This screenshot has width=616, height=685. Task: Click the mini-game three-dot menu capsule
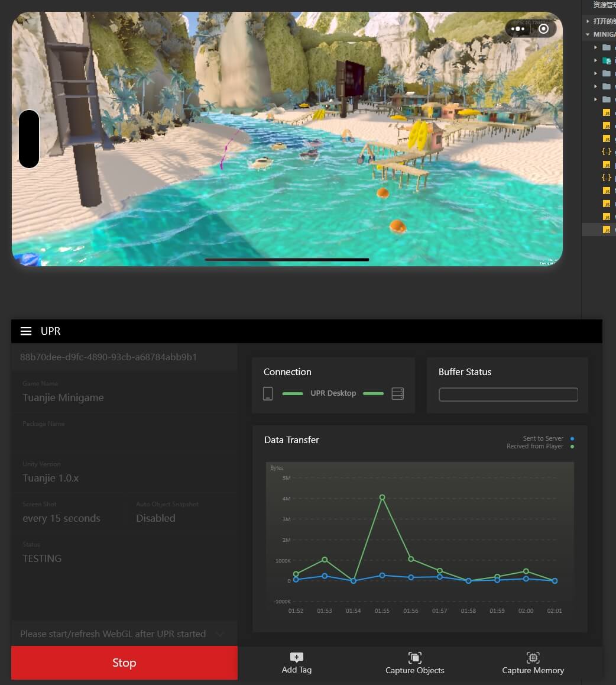(x=518, y=28)
